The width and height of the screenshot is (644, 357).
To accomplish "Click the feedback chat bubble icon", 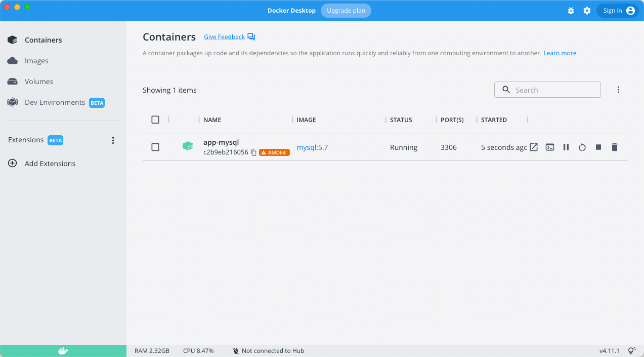I will click(x=251, y=37).
